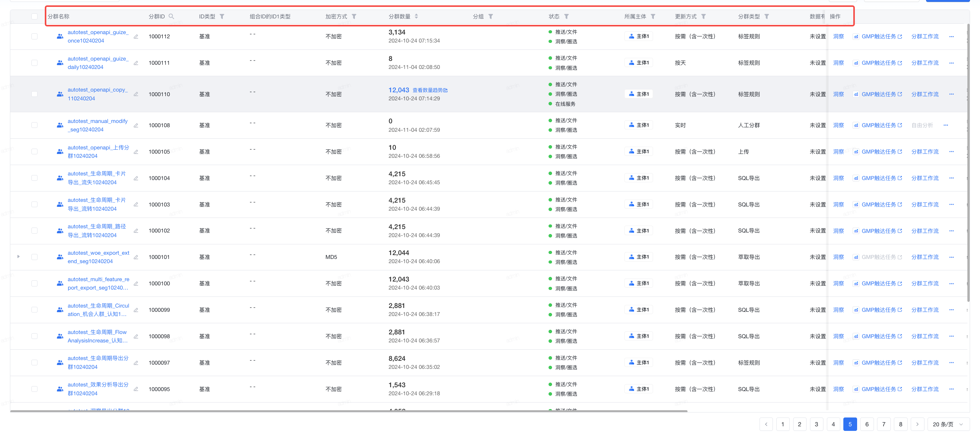This screenshot has width=980, height=442.
Task: Check the box for row 1000108
Action: click(34, 125)
